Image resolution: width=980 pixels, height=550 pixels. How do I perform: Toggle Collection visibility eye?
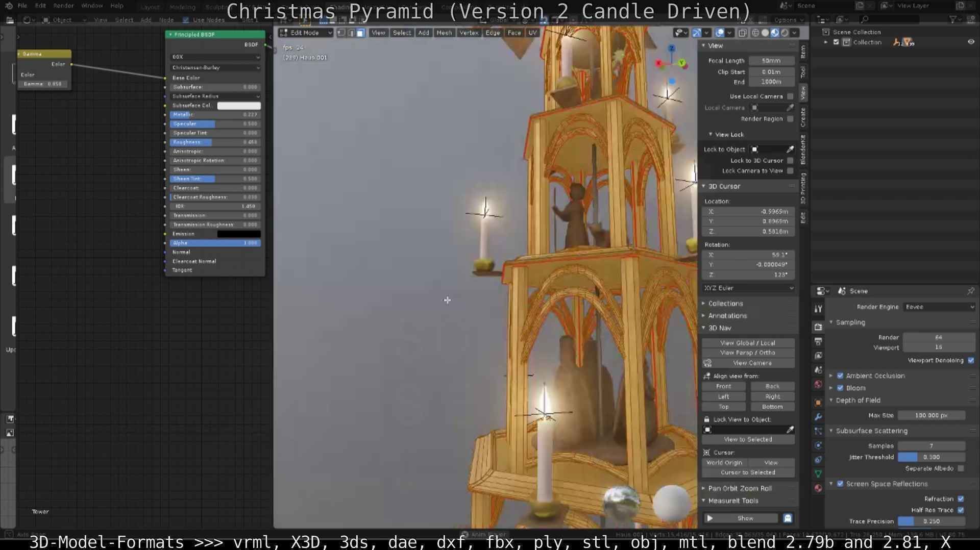pos(971,42)
